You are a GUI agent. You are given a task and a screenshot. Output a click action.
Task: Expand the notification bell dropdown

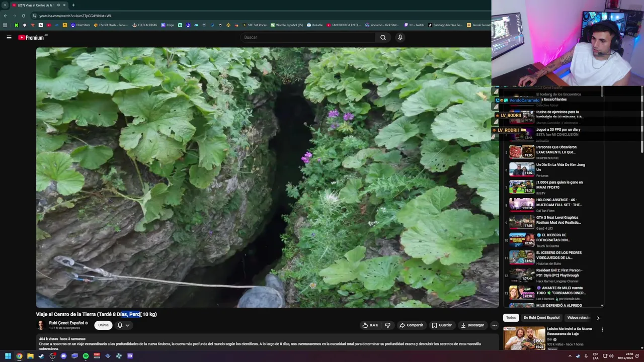(123, 325)
